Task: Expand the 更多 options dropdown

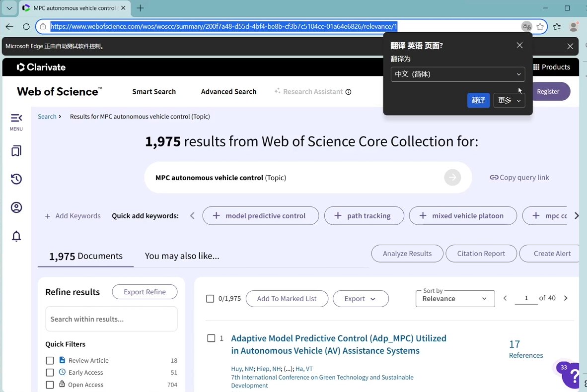Action: tap(509, 100)
